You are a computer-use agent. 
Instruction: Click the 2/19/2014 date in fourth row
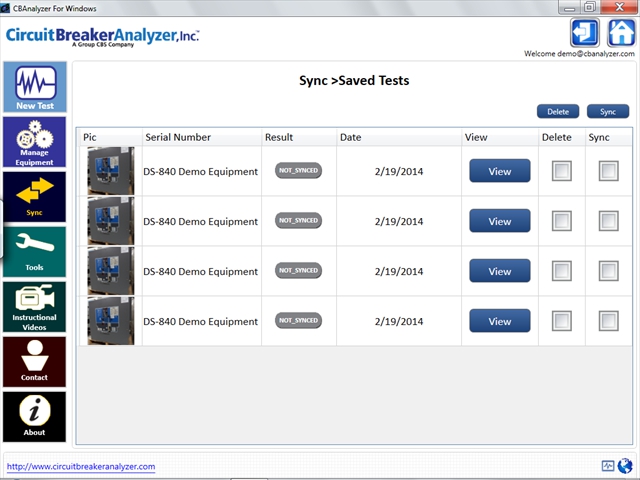click(x=399, y=322)
